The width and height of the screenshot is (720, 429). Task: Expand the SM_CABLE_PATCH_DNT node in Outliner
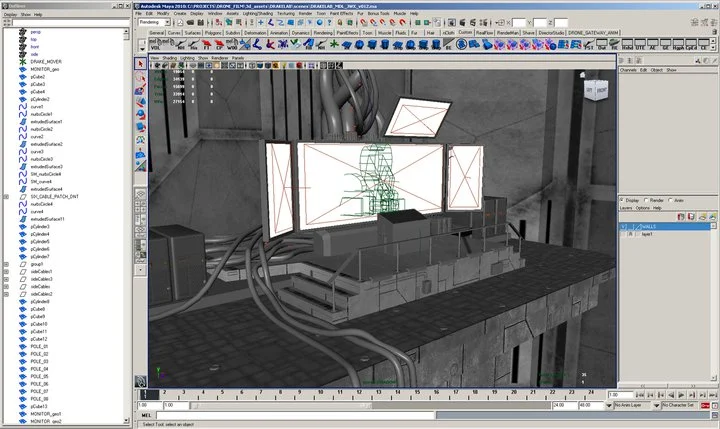pyautogui.click(x=6, y=197)
